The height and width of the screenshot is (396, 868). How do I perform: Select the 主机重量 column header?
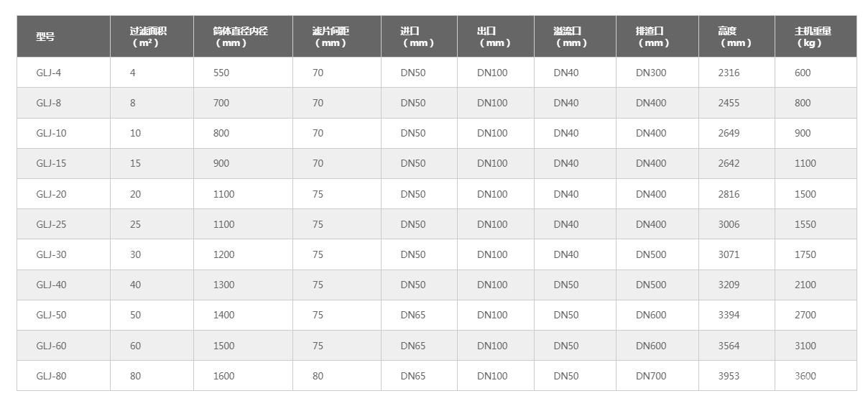click(x=816, y=37)
